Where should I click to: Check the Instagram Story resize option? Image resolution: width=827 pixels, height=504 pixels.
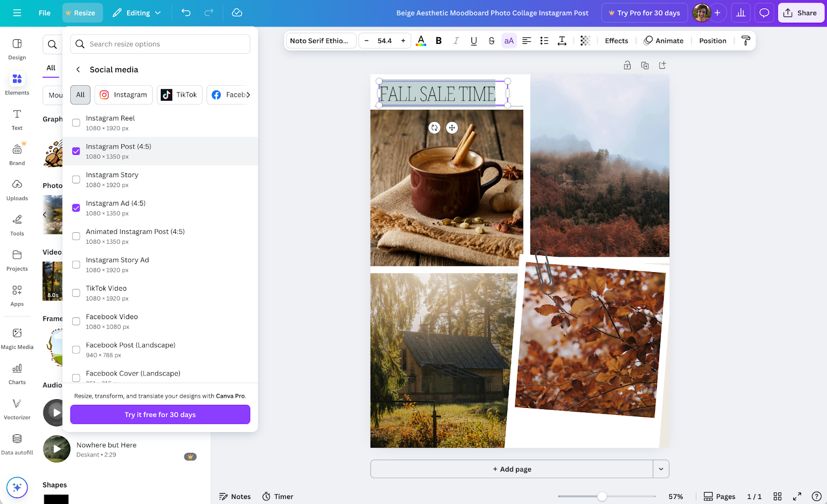coord(76,179)
